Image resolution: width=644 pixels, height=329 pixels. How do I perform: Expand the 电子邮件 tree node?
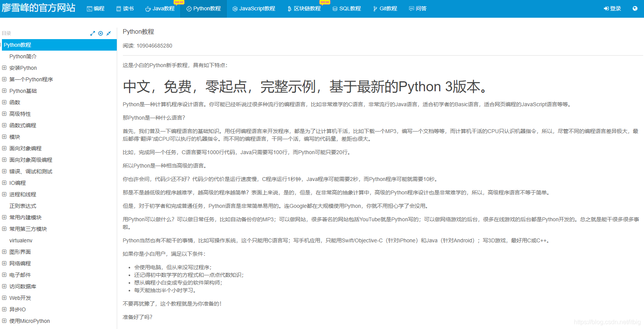pyautogui.click(x=4, y=275)
